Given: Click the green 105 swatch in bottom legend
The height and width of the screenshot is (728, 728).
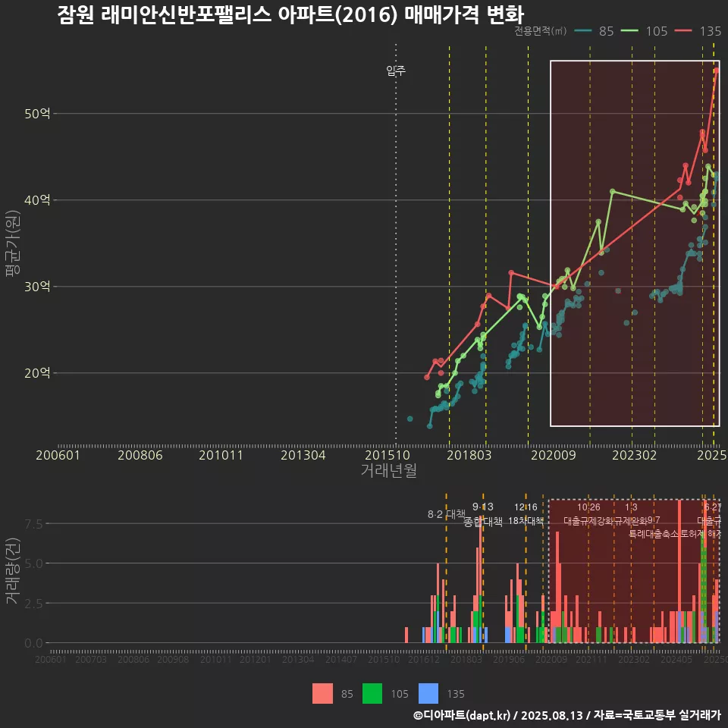Looking at the screenshot, I should (x=372, y=694).
